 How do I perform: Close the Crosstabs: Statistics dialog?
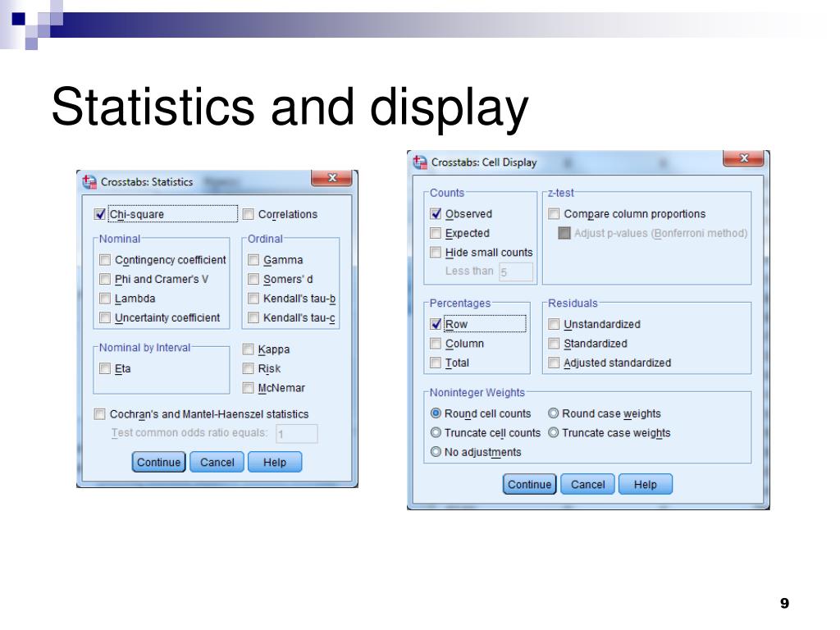pyautogui.click(x=331, y=178)
